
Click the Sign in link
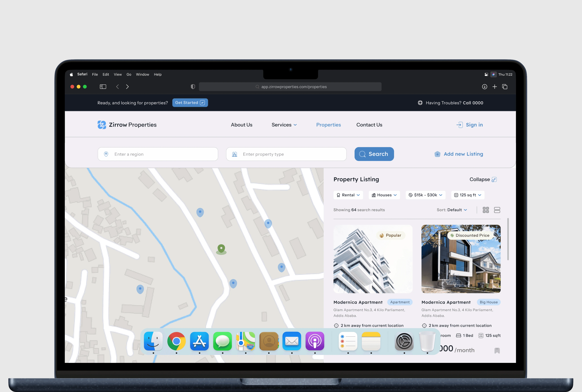pos(470,125)
